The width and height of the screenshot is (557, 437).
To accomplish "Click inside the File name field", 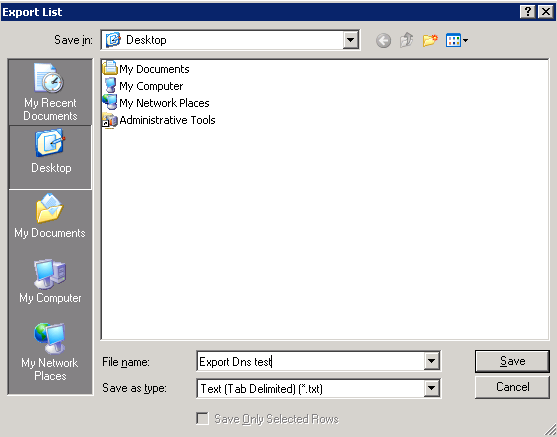I will pos(310,361).
